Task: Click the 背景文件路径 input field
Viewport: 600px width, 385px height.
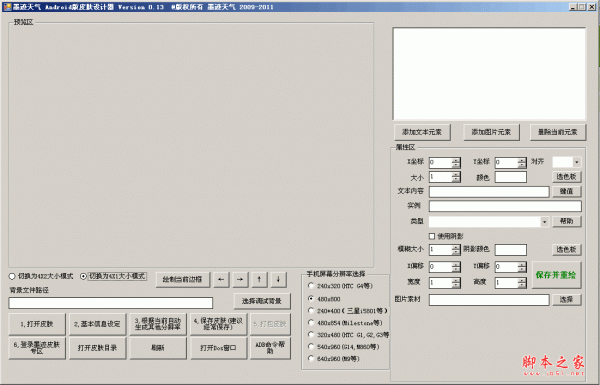Action: [x=111, y=303]
